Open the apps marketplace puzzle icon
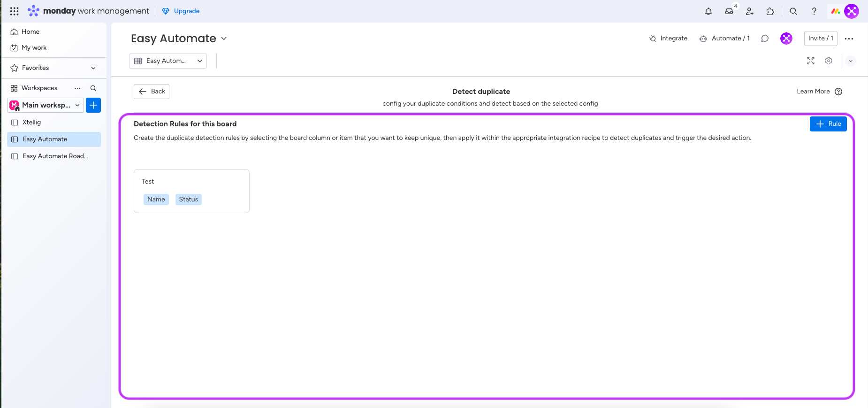Image resolution: width=868 pixels, height=408 pixels. click(x=770, y=11)
